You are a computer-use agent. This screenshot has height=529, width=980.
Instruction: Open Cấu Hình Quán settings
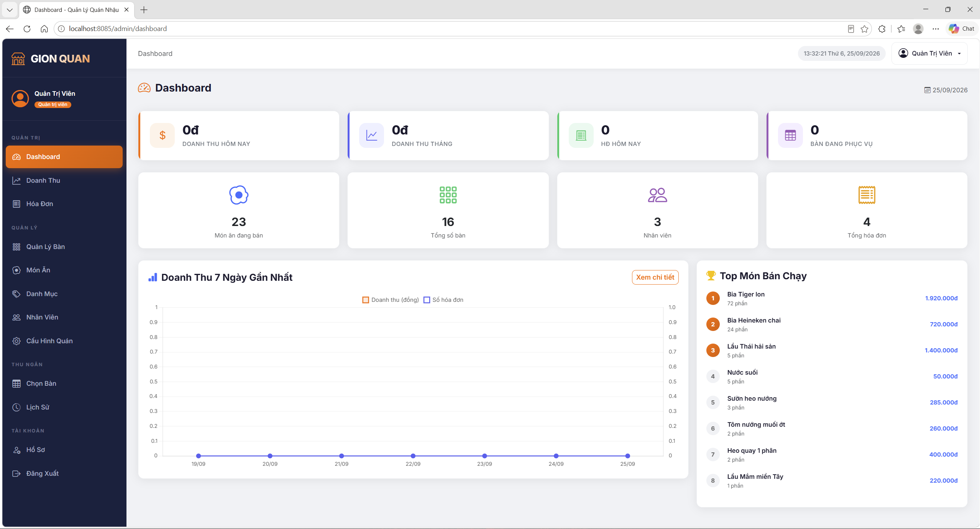click(64, 341)
